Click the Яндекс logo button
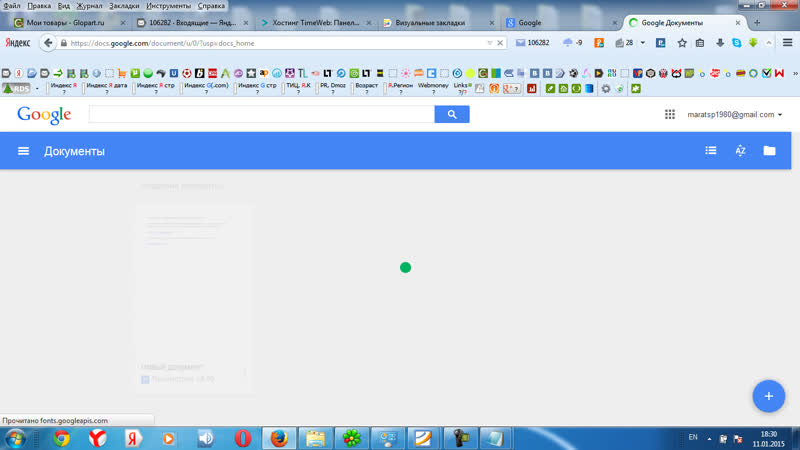The image size is (800, 450). pyautogui.click(x=18, y=43)
